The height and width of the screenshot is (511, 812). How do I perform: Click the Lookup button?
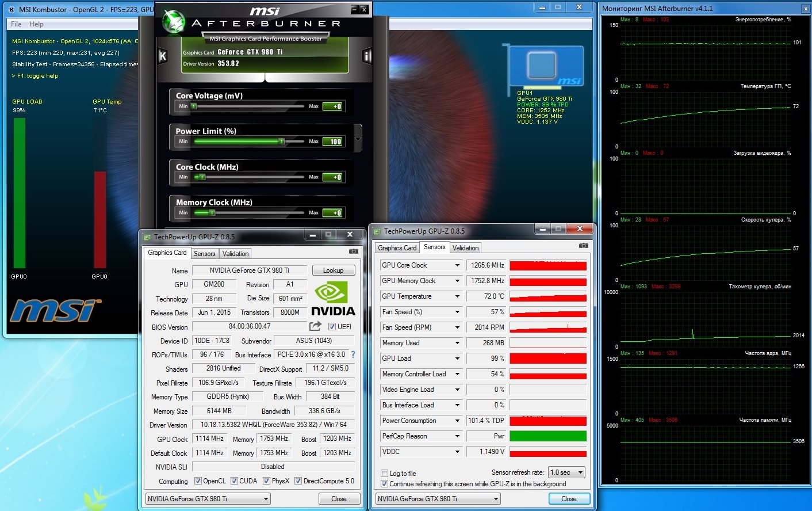tap(333, 270)
